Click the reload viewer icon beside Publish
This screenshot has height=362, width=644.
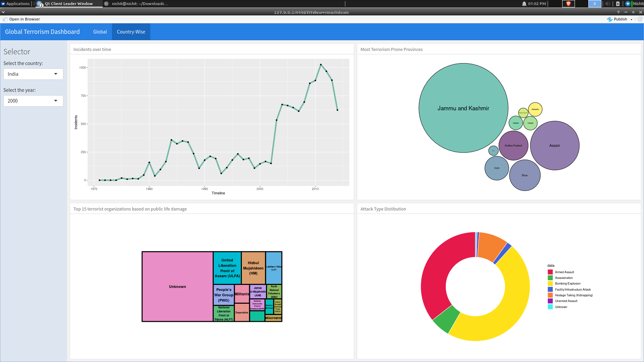tap(640, 19)
